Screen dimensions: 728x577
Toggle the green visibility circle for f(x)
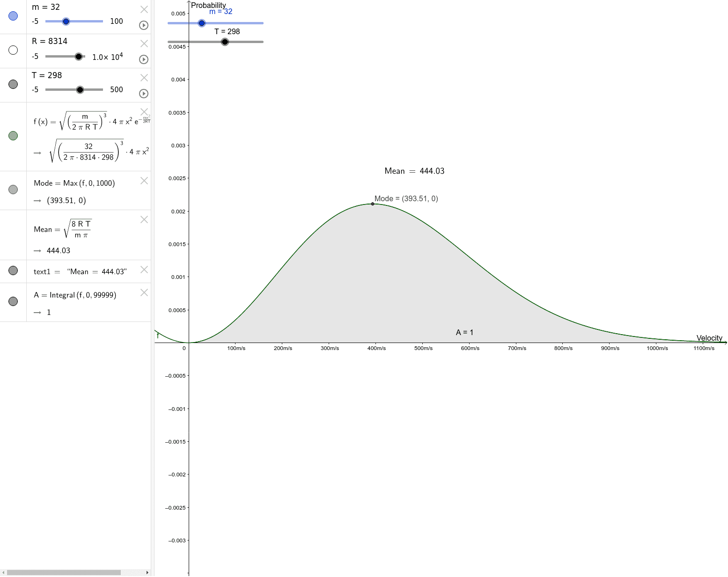coord(13,136)
